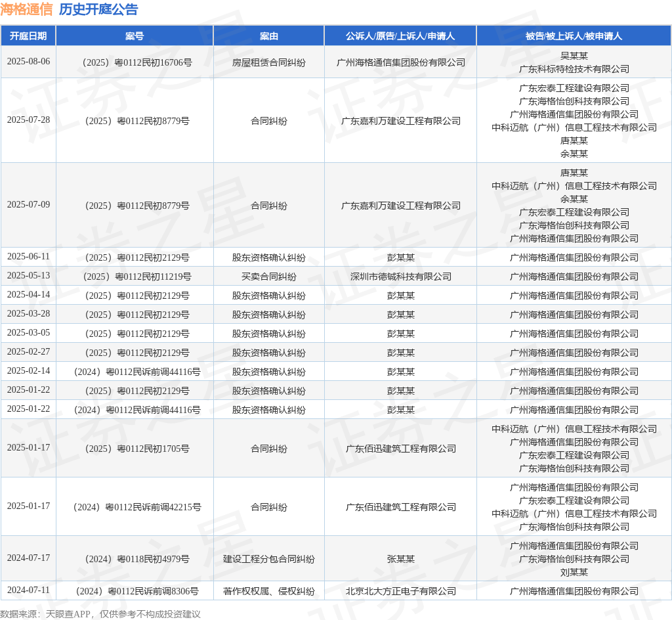The image size is (672, 620).
Task: Click the 开庭日期 column header
Action: point(28,36)
